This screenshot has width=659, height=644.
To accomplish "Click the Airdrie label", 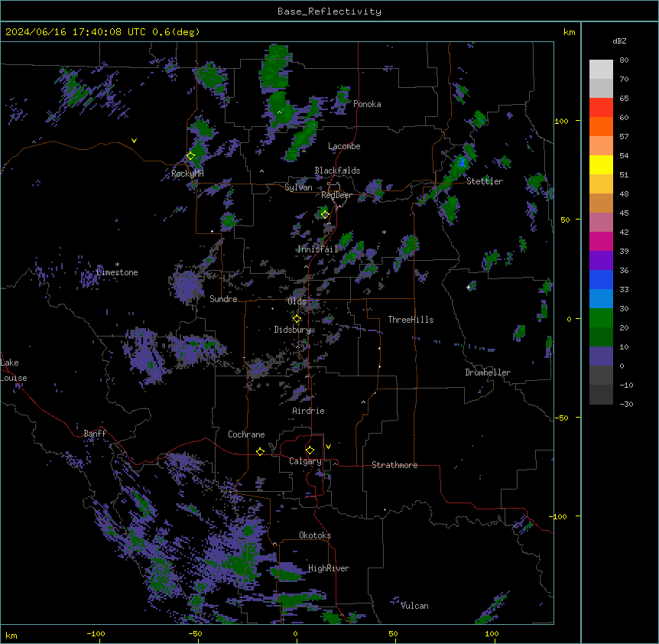I will click(x=309, y=411).
